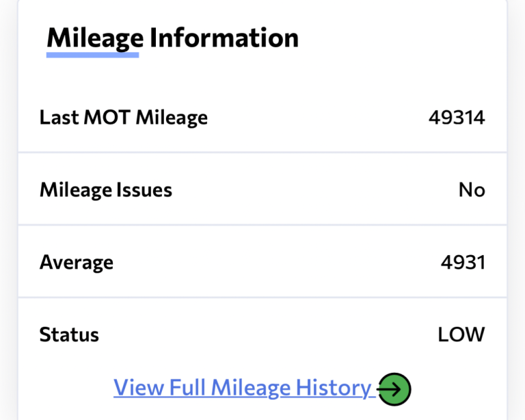Click the word "History" in the link

pyautogui.click(x=334, y=388)
